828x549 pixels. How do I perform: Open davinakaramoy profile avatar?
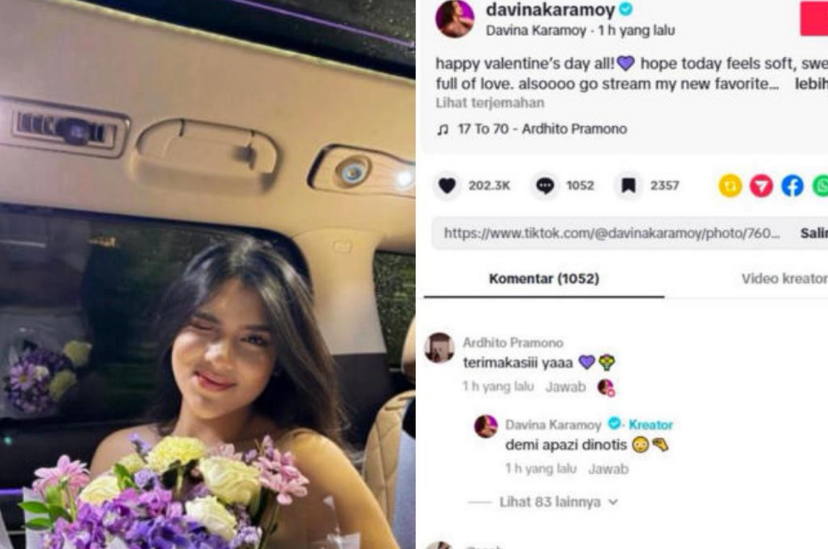[x=455, y=19]
